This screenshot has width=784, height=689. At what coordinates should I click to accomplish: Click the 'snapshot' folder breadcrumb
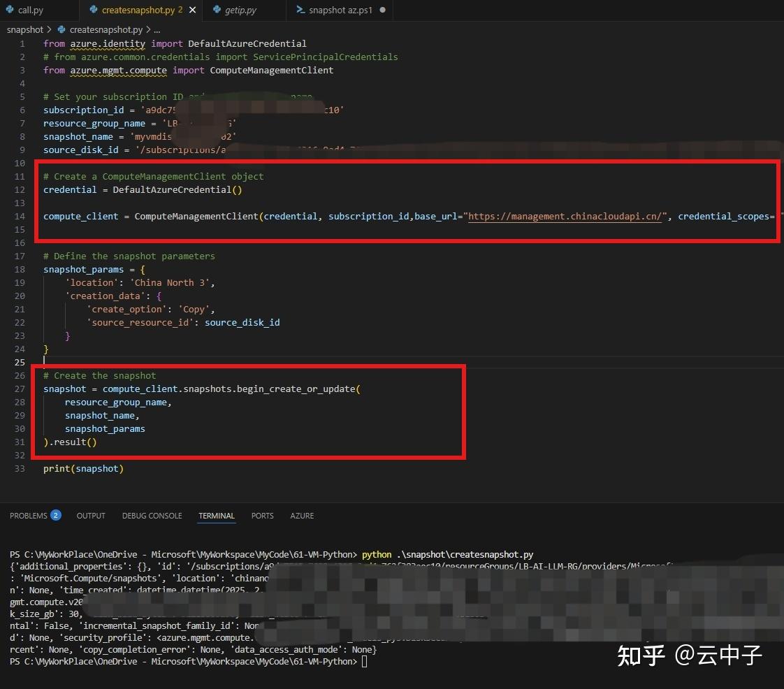pos(25,30)
